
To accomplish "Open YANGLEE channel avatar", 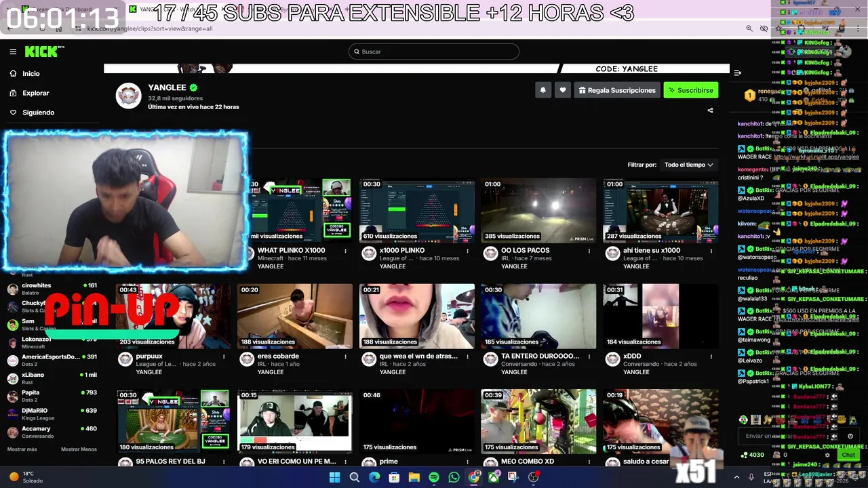I will (x=128, y=96).
